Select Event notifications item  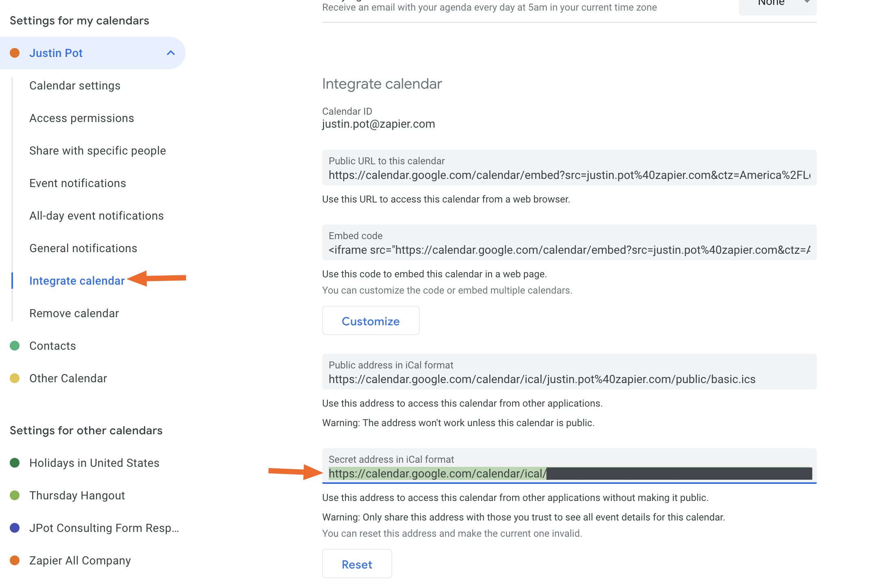pyautogui.click(x=78, y=183)
